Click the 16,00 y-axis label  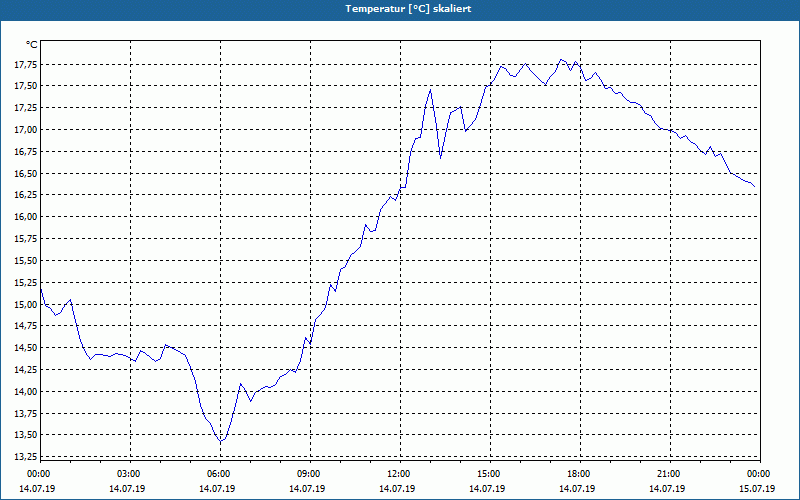click(x=25, y=217)
